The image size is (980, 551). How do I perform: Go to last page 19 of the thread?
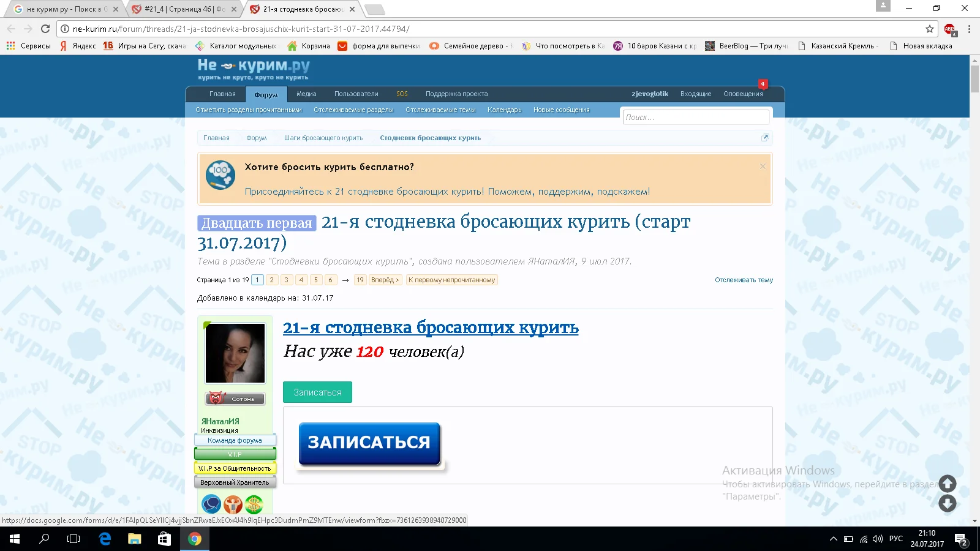coord(360,280)
